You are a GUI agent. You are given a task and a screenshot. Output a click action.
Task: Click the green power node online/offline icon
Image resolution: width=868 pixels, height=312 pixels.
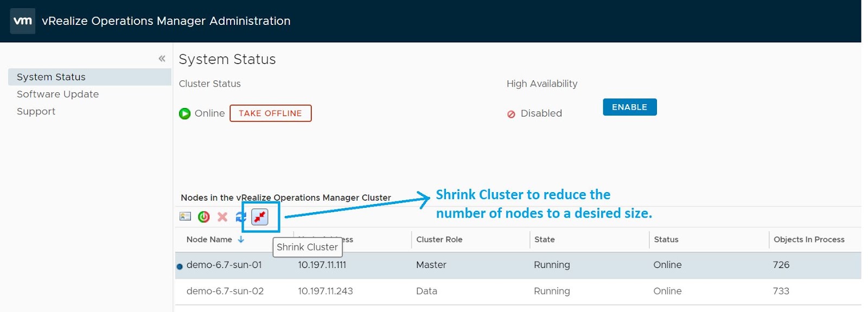click(204, 217)
